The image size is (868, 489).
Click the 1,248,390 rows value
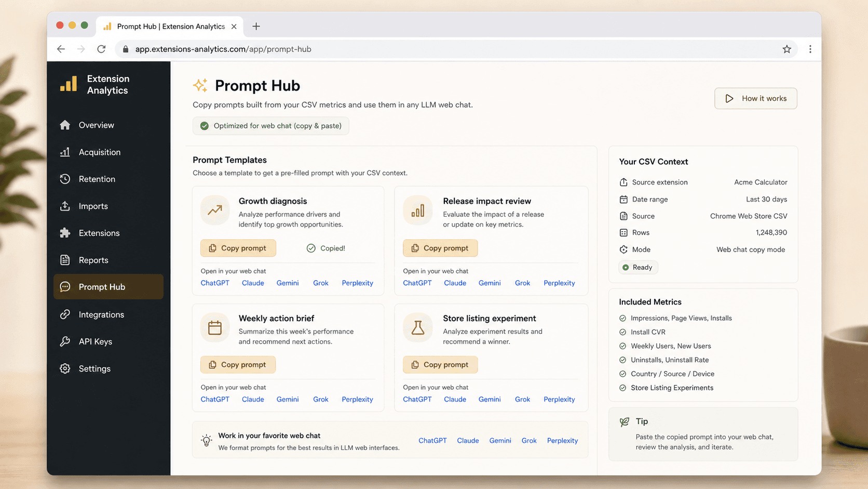point(771,233)
